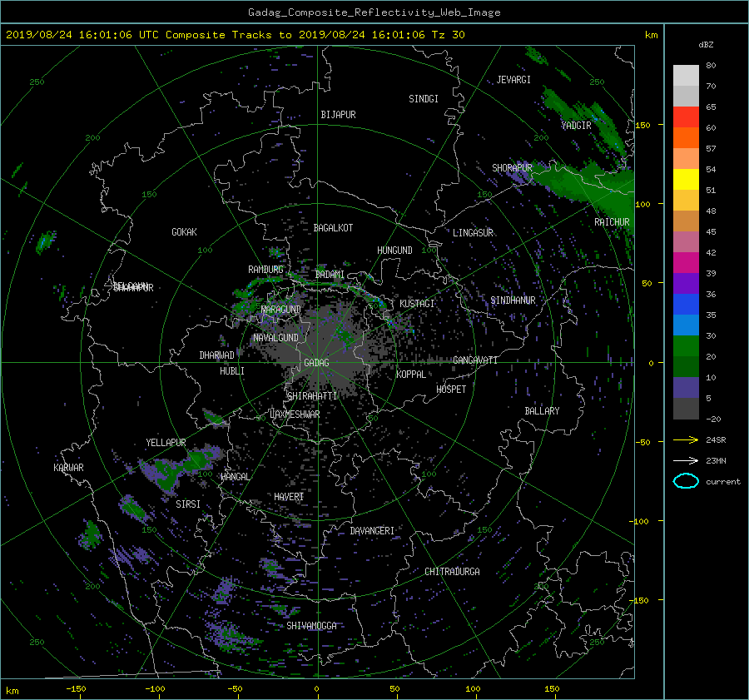Screen dimensions: 749x700
Task: Select the yellow 54 dBZ color swatch
Action: (686, 179)
